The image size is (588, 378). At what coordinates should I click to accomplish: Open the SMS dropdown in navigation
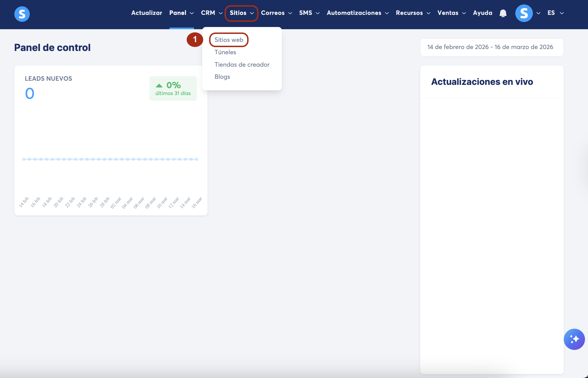pos(309,13)
